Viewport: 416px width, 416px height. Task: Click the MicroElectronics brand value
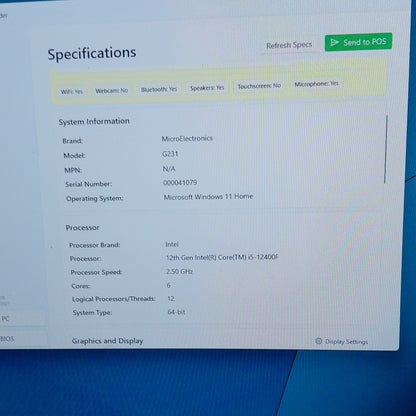point(187,138)
